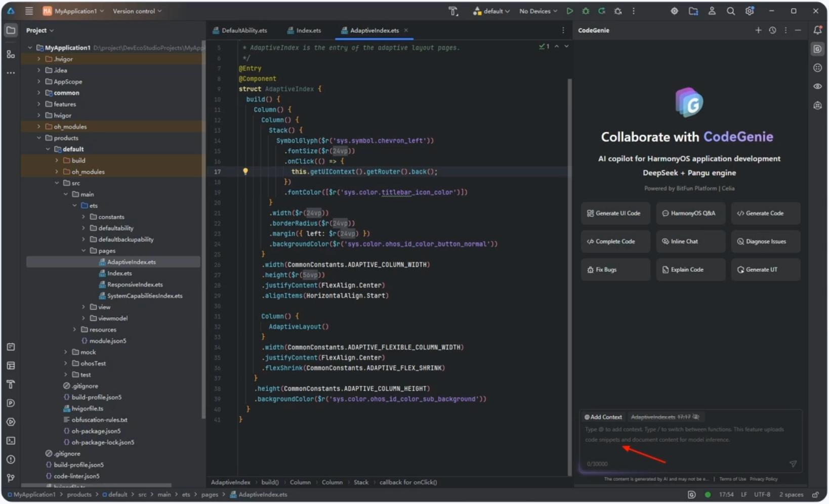This screenshot has width=829, height=504.
Task: Open the Project view dropdown
Action: (40, 30)
